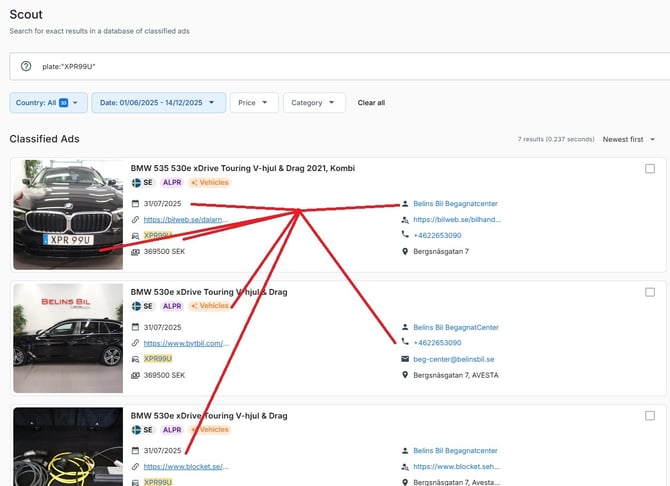
Task: Click the car plate icon on the second ad
Action: point(135,359)
